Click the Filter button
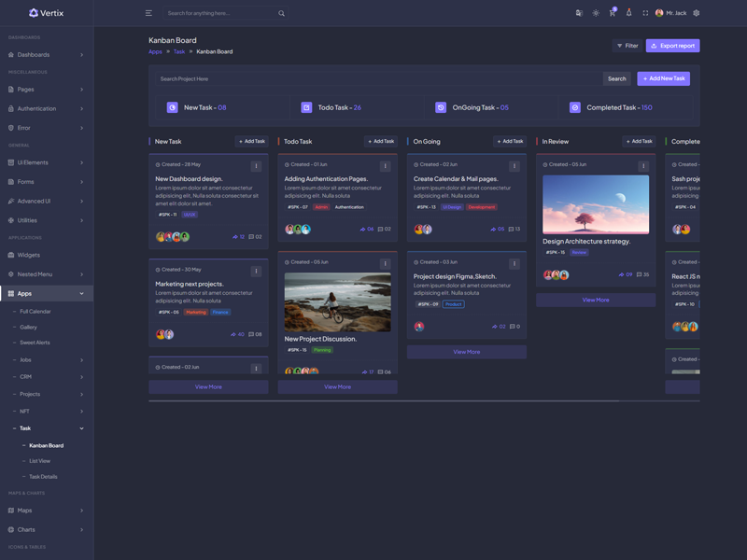The height and width of the screenshot is (560, 747). pyautogui.click(x=627, y=46)
